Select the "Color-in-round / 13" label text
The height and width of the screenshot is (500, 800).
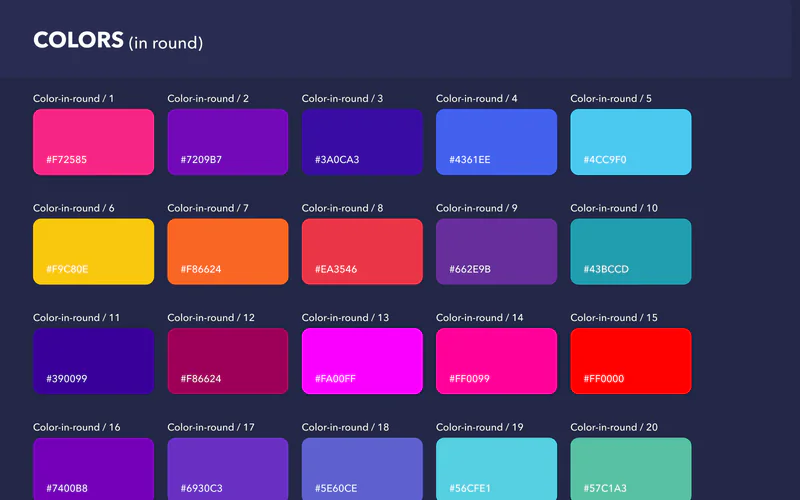pos(345,318)
